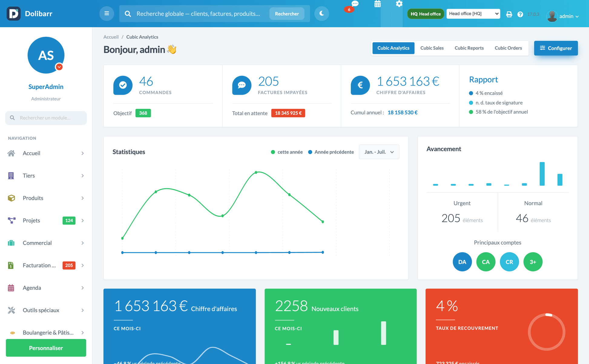589x364 pixels.
Task: Click the peak point on green statistics line
Action: pos(256,172)
